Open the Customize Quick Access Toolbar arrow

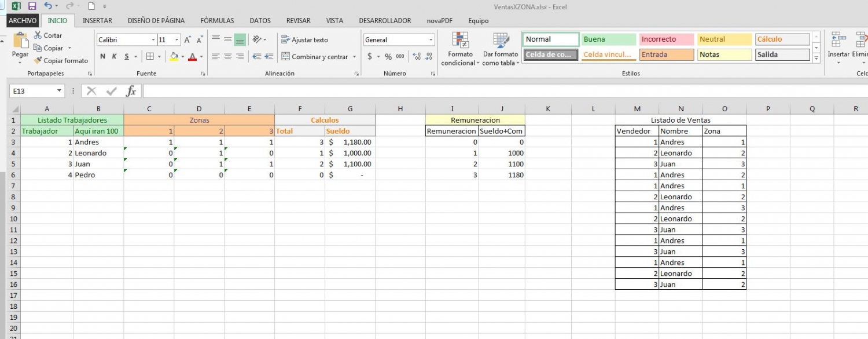[105, 7]
